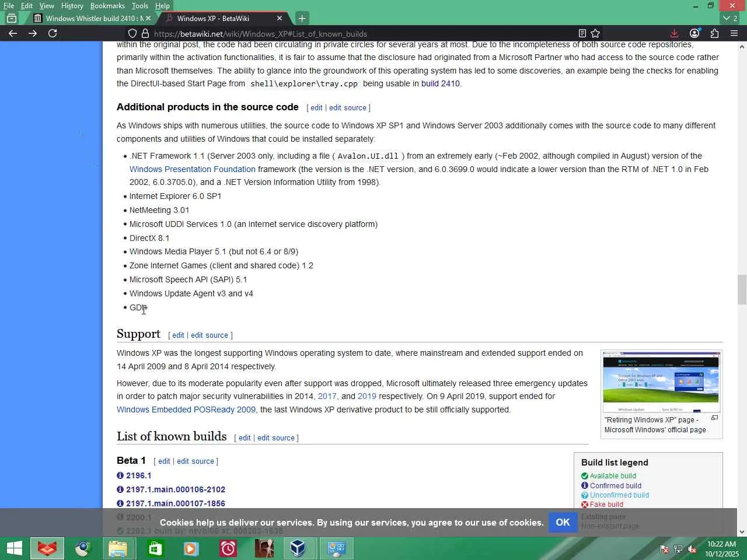Open build 2196.1 link
This screenshot has width=747, height=560.
point(139,475)
